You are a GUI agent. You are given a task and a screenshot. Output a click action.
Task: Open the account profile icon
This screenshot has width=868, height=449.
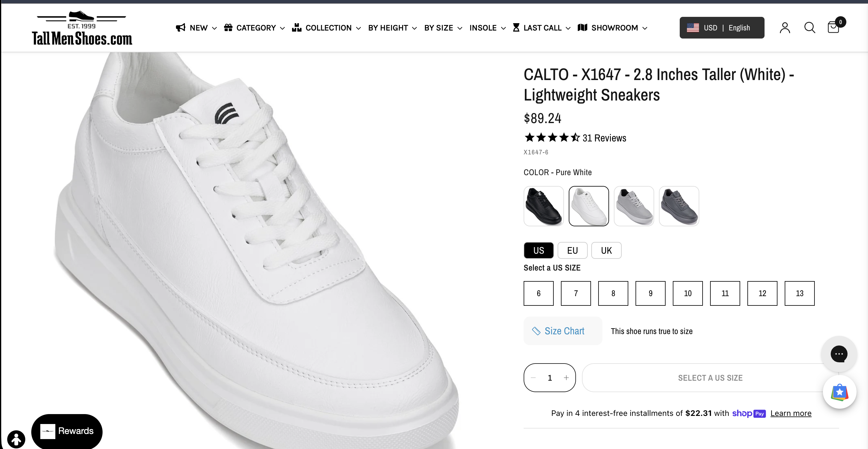(784, 28)
